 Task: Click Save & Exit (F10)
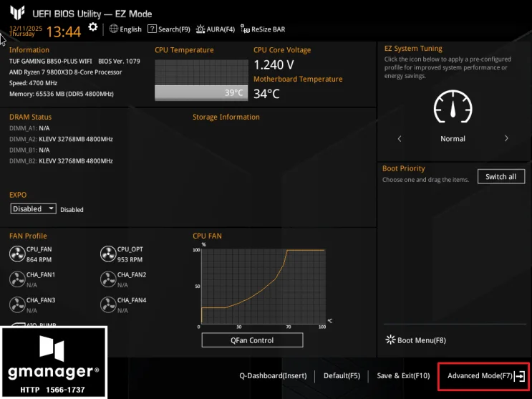[x=403, y=375]
